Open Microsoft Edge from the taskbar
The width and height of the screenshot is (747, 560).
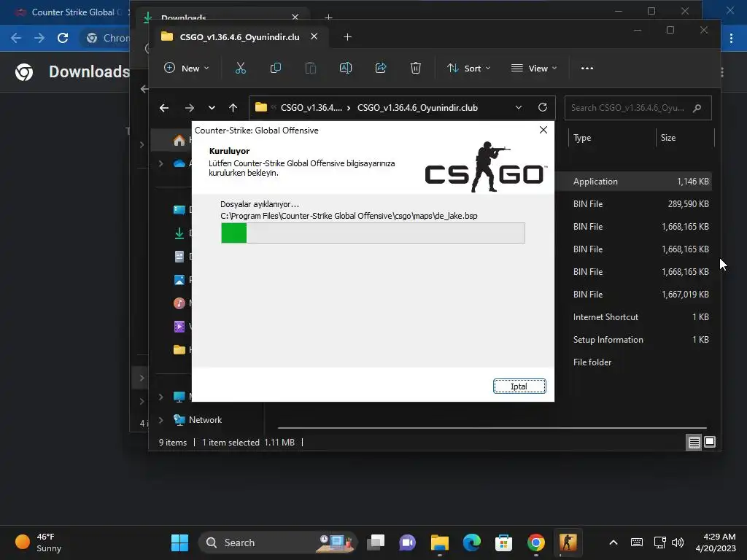click(x=472, y=542)
